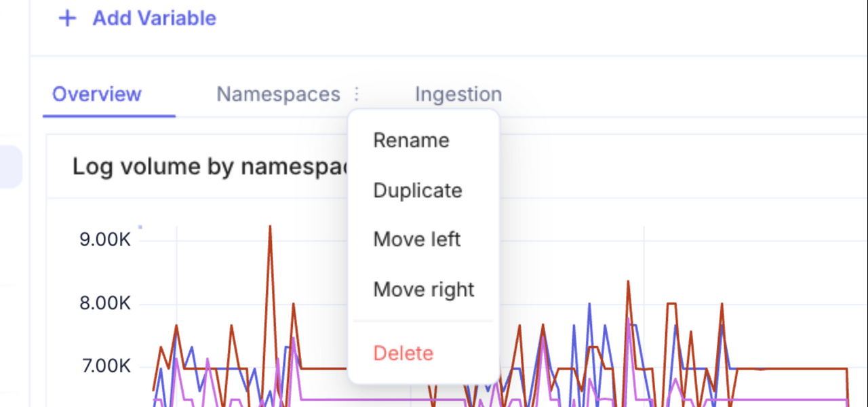Open the Namespaces tab
The image size is (868, 407).
pos(278,94)
